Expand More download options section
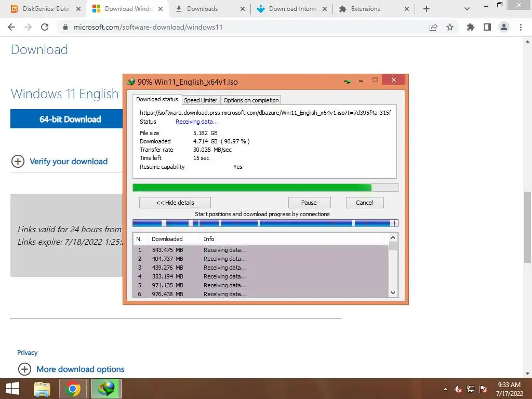Image resolution: width=532 pixels, height=399 pixels. click(x=71, y=369)
